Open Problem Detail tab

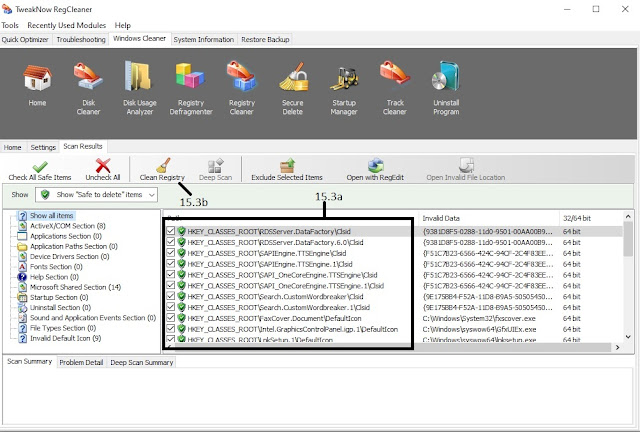pos(81,363)
